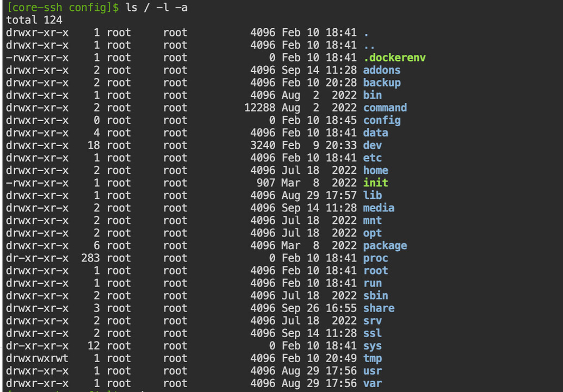Click the tmp directory name
Screen dimensions: 563x392
coord(373,358)
